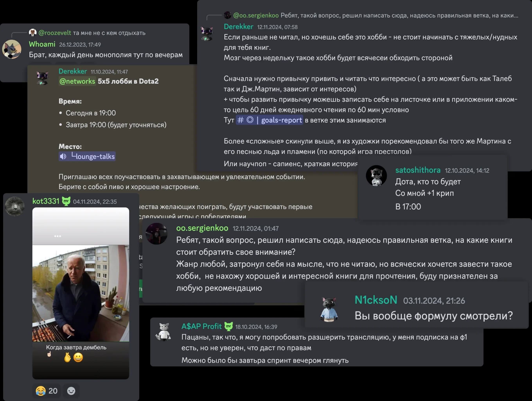Open Whoami's cat avatar

pos(12,49)
